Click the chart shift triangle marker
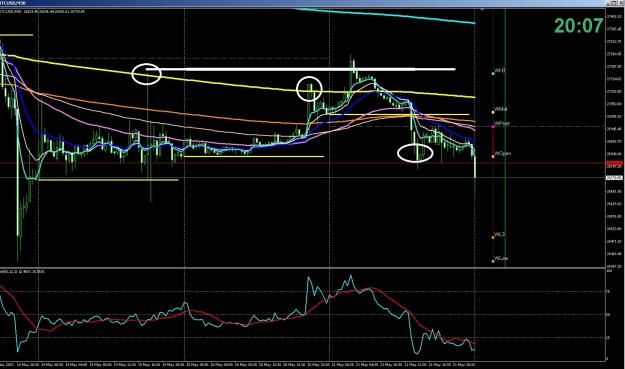Viewport: 625px width, 369px height. point(482,9)
